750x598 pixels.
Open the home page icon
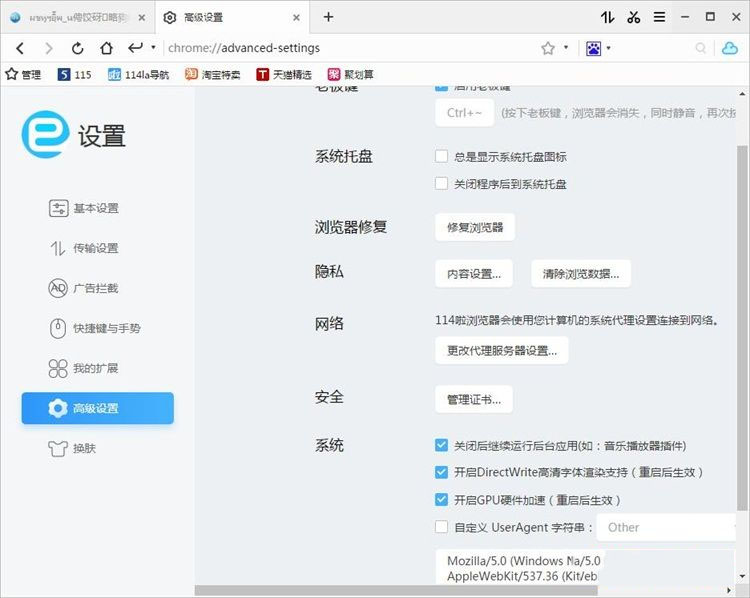click(x=106, y=48)
